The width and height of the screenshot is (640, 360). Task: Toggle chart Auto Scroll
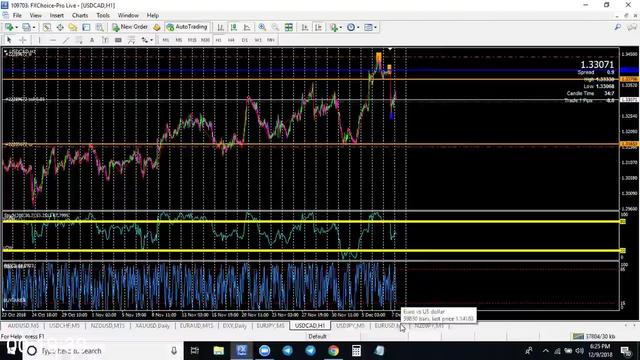[x=305, y=27]
